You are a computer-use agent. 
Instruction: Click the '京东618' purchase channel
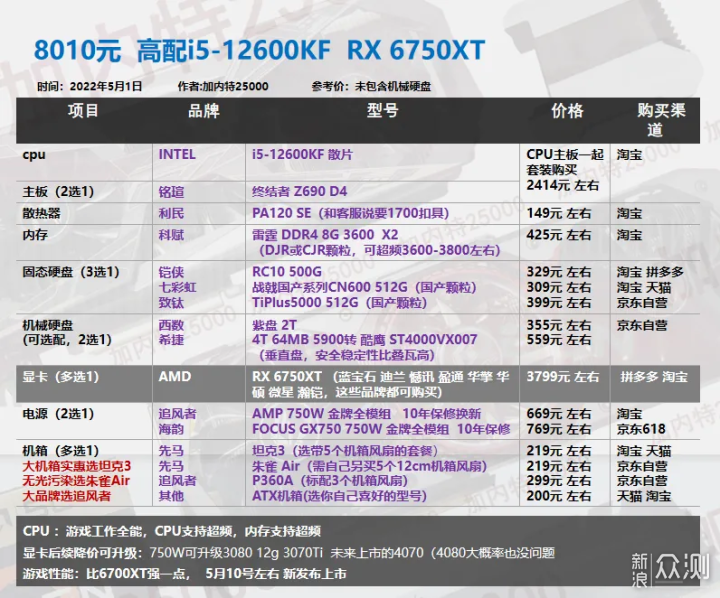coord(641,429)
